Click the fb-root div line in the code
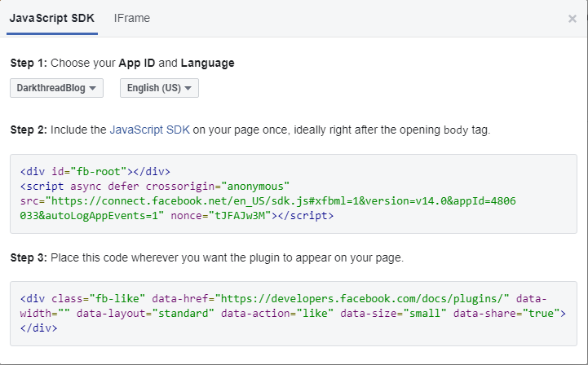The width and height of the screenshot is (588, 365). 95,171
